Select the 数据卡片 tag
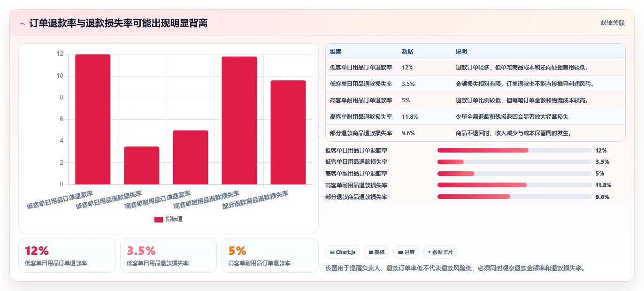Viewport: 644px width, 291px height. [x=440, y=252]
